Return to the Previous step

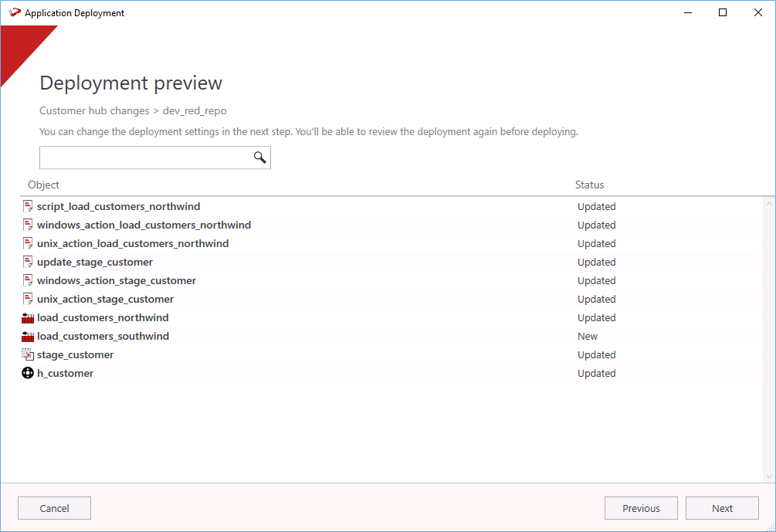(641, 508)
